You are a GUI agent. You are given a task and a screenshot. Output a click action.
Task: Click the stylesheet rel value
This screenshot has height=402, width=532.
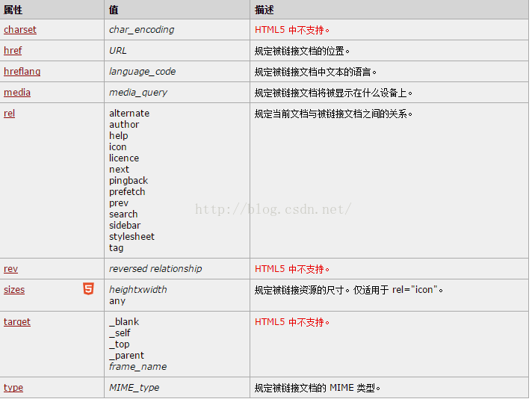click(x=132, y=236)
